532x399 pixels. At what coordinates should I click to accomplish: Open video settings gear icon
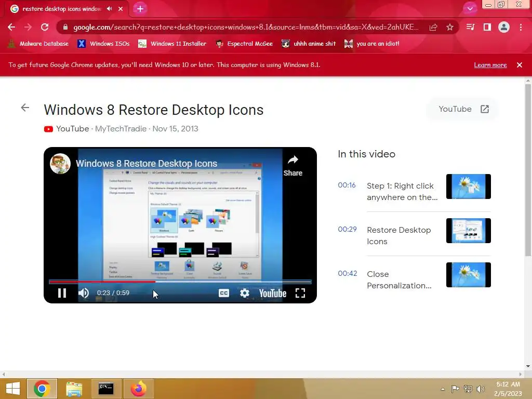pos(245,293)
